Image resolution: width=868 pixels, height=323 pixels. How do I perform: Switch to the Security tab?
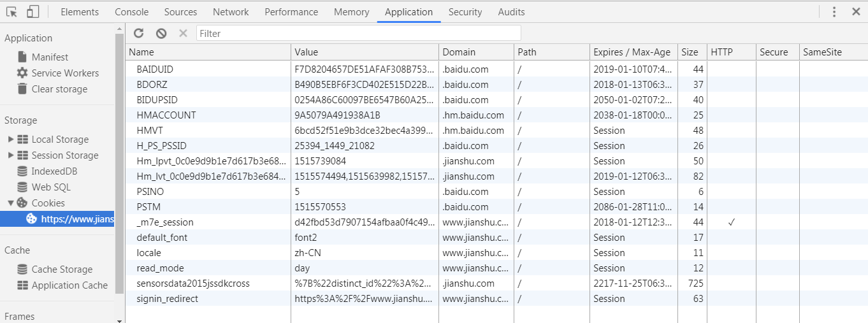click(465, 11)
